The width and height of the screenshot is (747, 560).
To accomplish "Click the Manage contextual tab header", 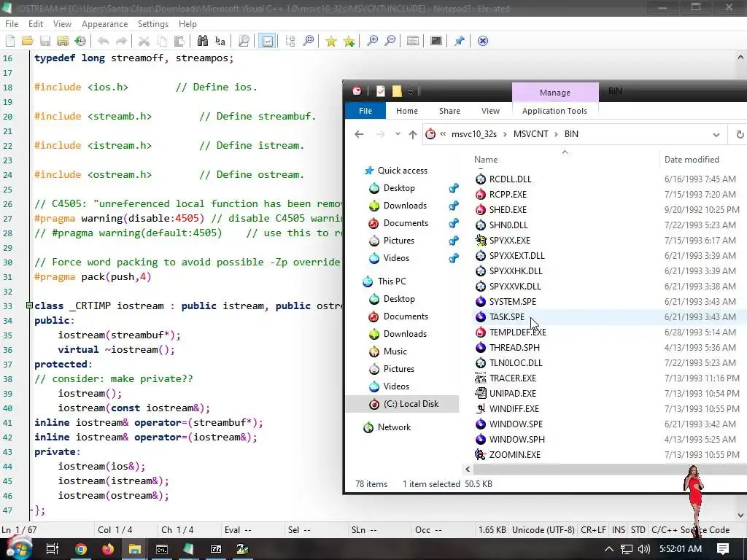I will click(555, 93).
